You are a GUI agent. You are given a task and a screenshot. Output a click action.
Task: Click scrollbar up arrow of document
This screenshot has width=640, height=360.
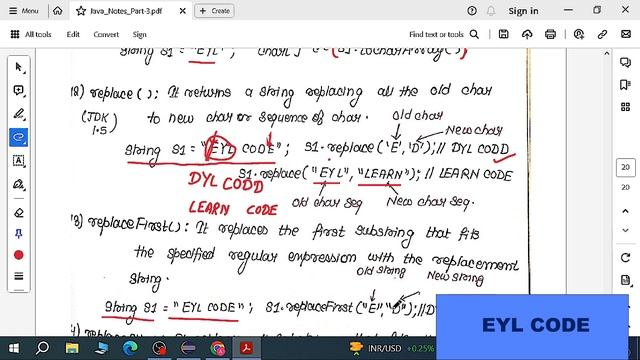point(607,53)
